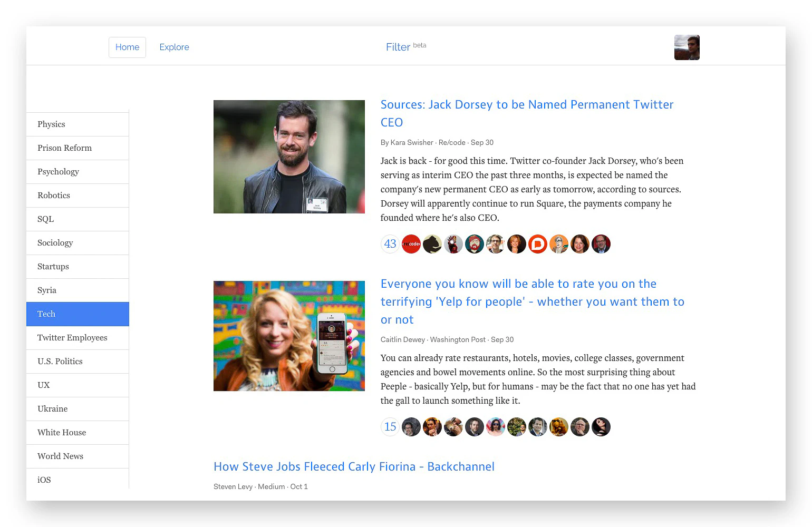Select Startups in the topic list
Screen dimensions: 812x527
(78, 267)
